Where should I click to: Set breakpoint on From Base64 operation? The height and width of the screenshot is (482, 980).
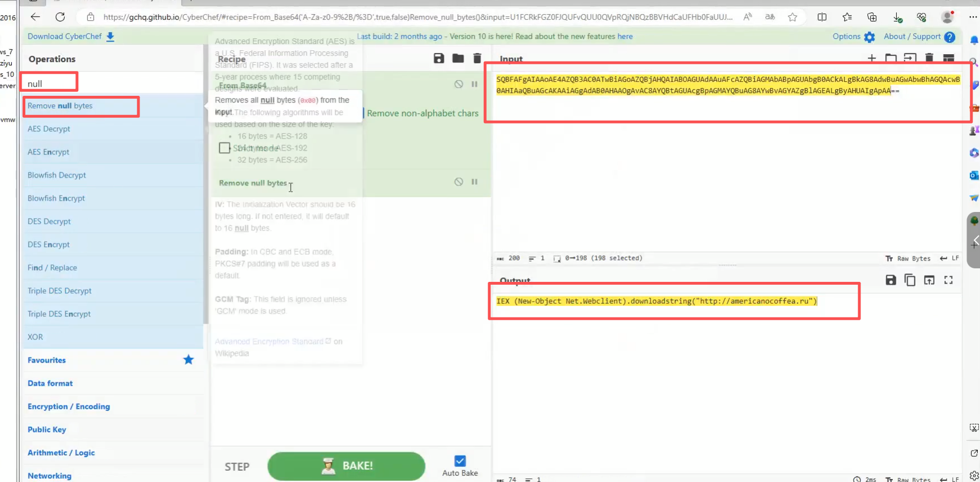pos(474,84)
